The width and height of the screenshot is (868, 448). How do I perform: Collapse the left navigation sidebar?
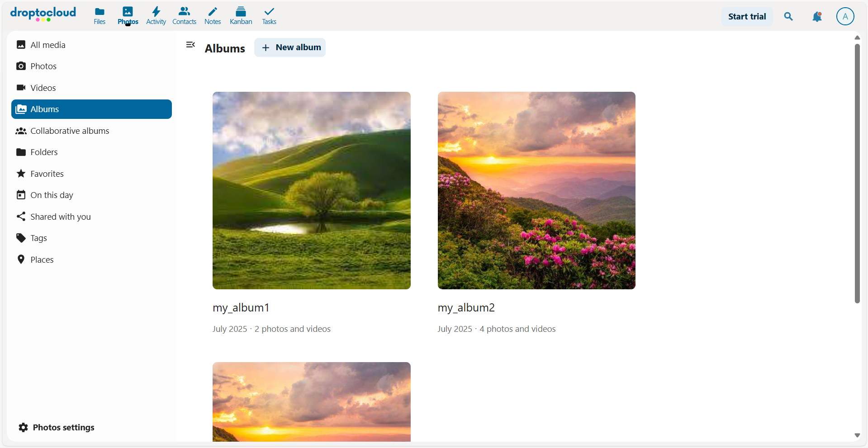click(190, 45)
